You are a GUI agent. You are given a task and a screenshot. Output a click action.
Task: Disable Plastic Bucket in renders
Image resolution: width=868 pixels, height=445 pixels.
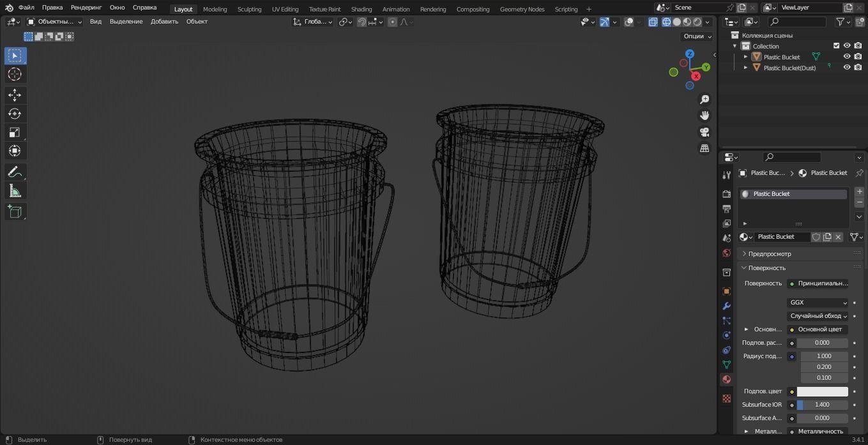858,57
